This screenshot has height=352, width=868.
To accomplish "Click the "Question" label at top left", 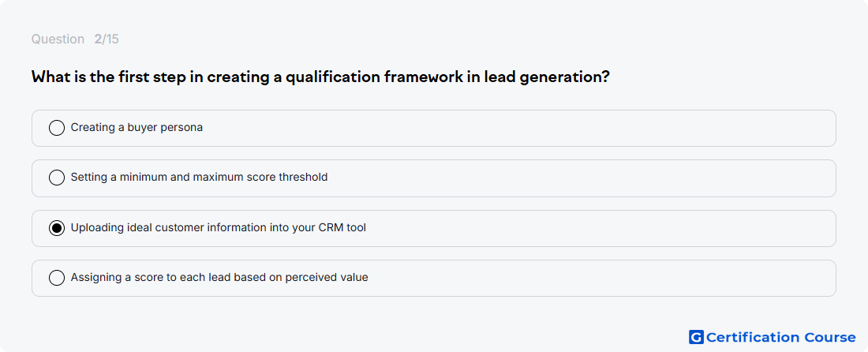I will pos(58,39).
